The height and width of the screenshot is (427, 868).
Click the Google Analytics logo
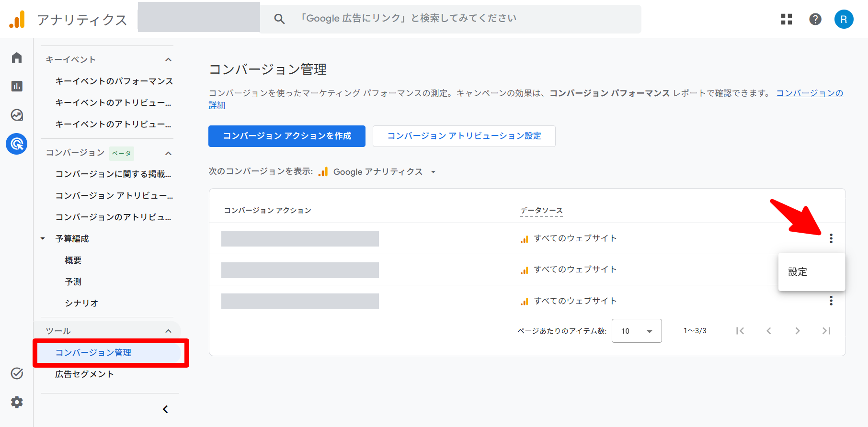pyautogui.click(x=17, y=19)
